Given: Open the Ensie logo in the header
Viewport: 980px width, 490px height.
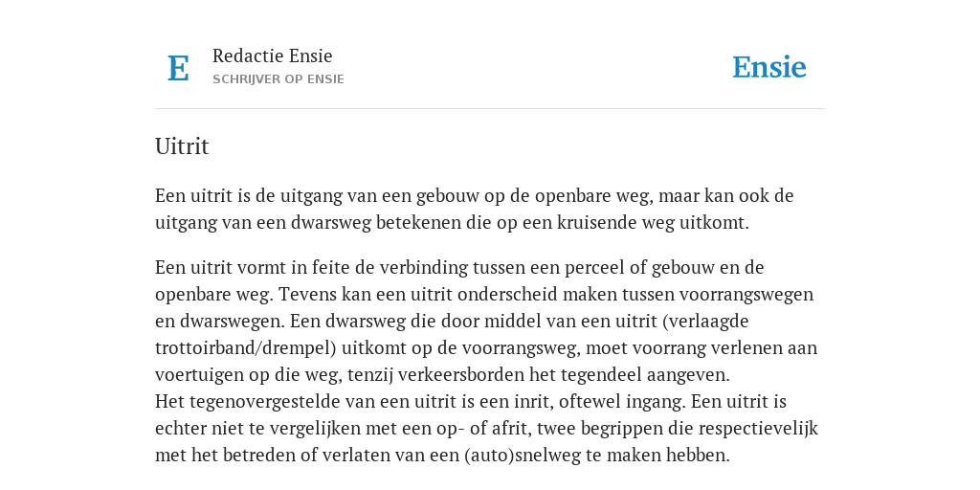Looking at the screenshot, I should coord(769,68).
